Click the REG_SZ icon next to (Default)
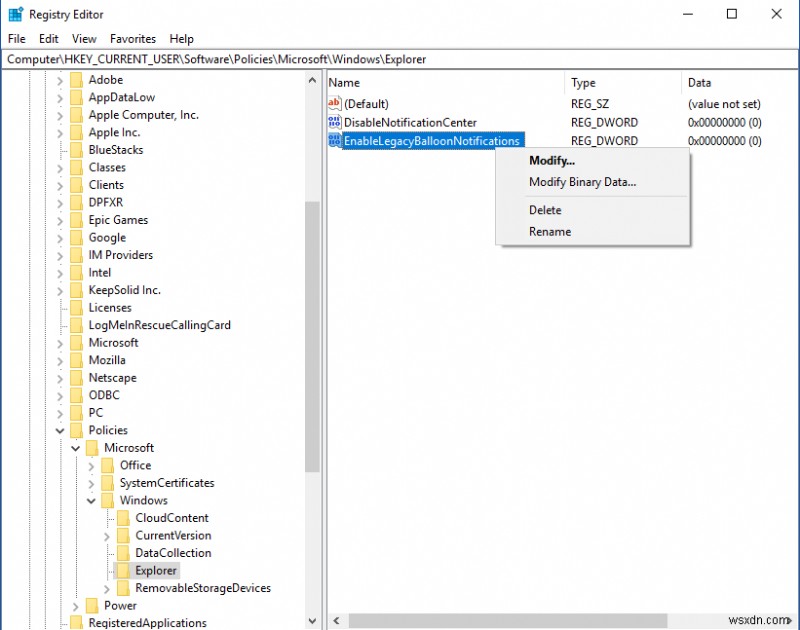This screenshot has height=630, width=800. coord(334,103)
